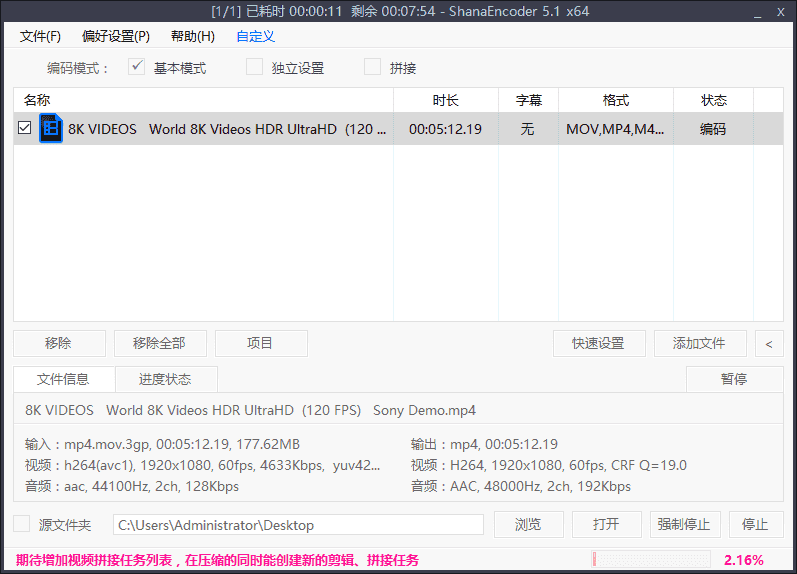Click the 8K VIDEOS file name in the list
Screen dimensions: 797x574
coord(227,129)
